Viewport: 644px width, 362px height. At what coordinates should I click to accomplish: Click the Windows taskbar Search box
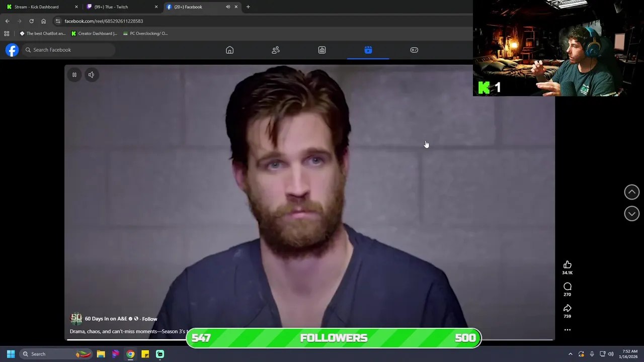coord(56,354)
